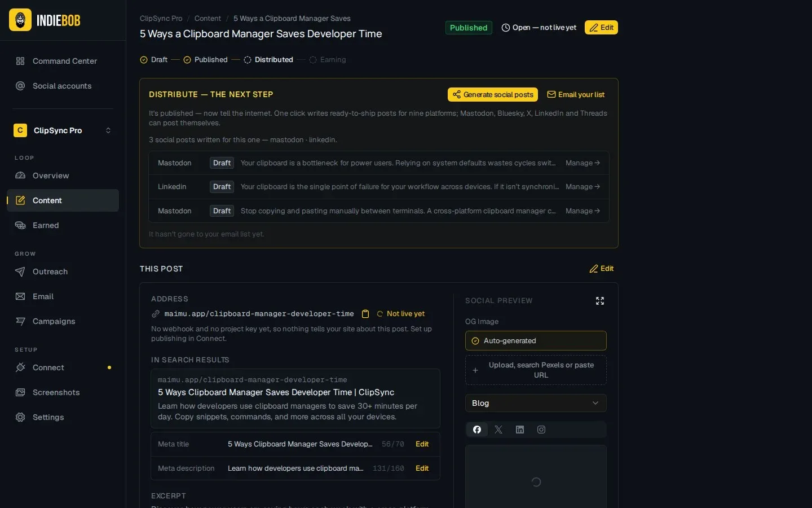The width and height of the screenshot is (812, 508).
Task: Click the Social accounts at-sign icon
Action: pos(20,86)
